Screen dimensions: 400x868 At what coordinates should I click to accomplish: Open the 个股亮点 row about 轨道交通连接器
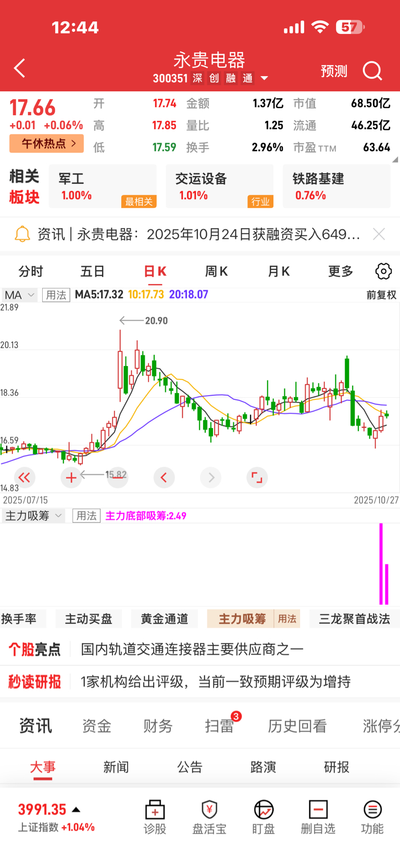coord(200,649)
